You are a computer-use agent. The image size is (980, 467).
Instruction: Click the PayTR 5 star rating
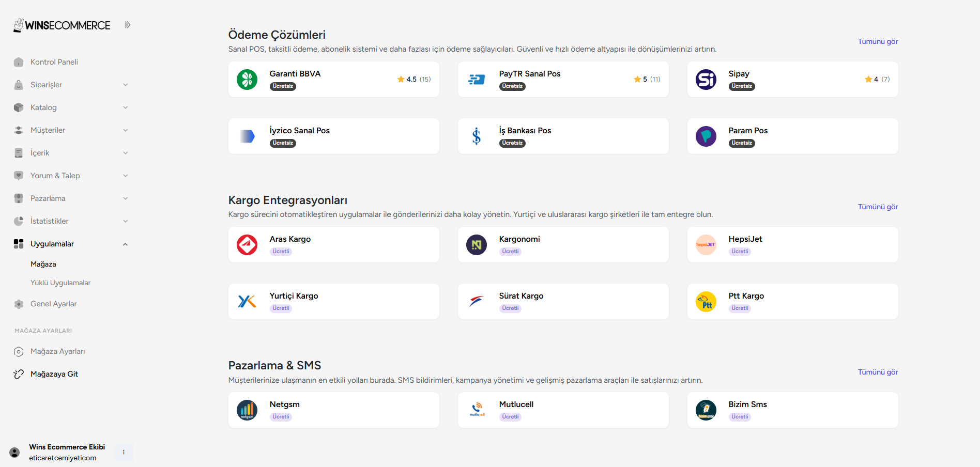tap(647, 79)
